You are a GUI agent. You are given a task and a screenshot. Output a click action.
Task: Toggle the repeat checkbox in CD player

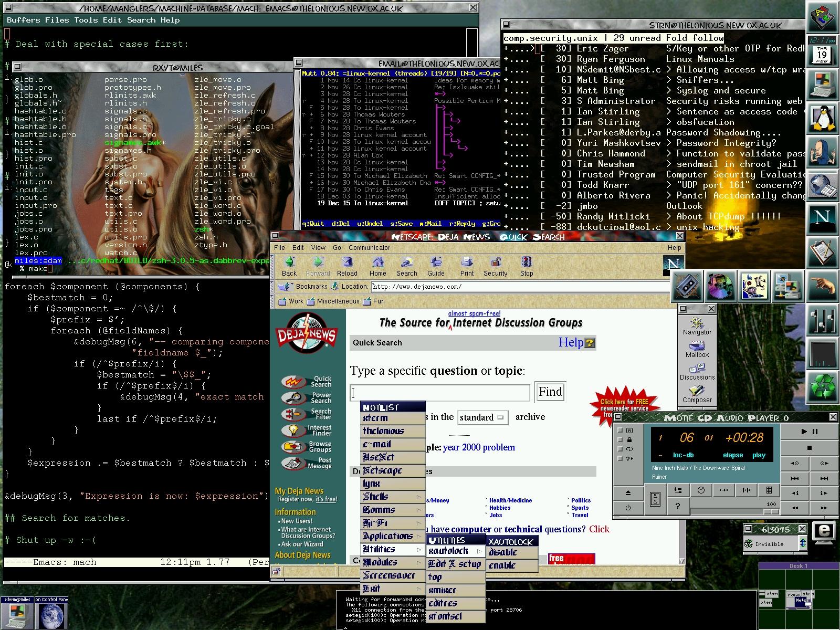[x=621, y=449]
